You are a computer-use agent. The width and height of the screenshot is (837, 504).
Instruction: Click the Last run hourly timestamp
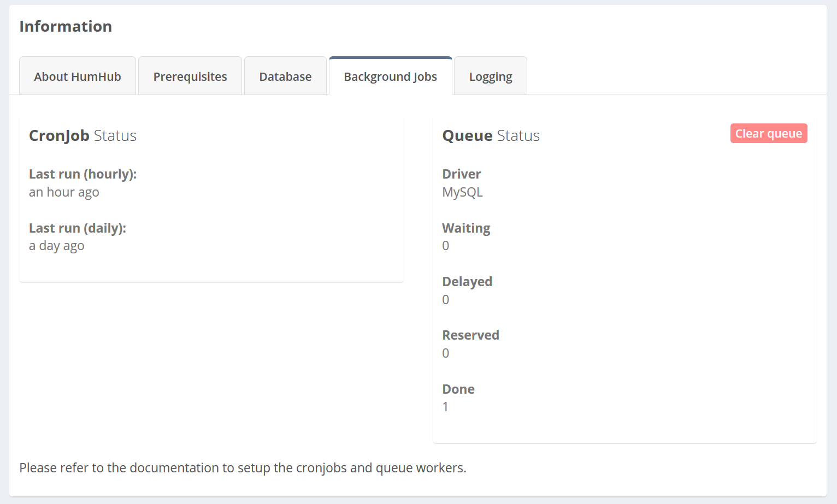pyautogui.click(x=64, y=192)
